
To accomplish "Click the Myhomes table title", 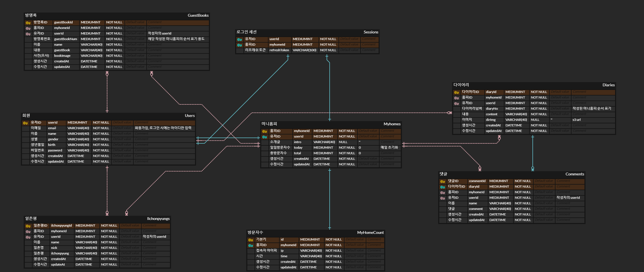I will click(392, 124).
